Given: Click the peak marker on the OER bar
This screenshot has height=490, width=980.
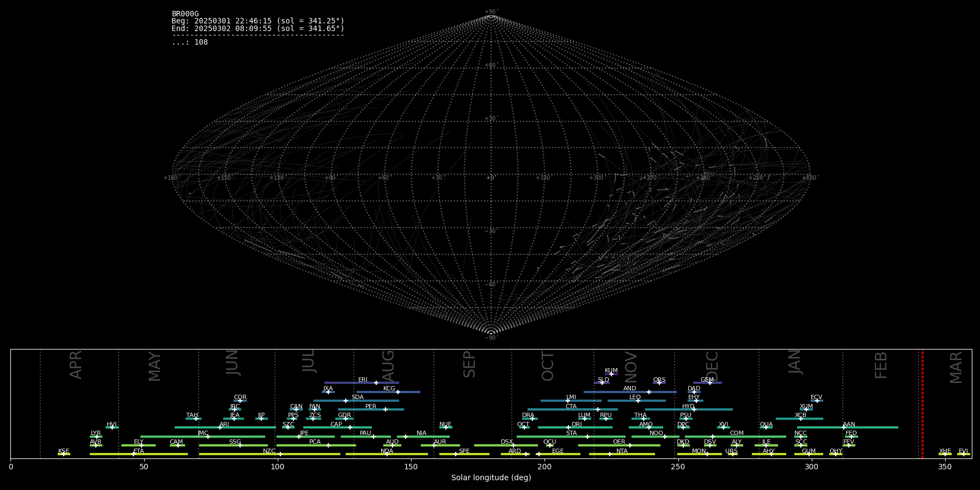Looking at the screenshot, I should pyautogui.click(x=630, y=445).
